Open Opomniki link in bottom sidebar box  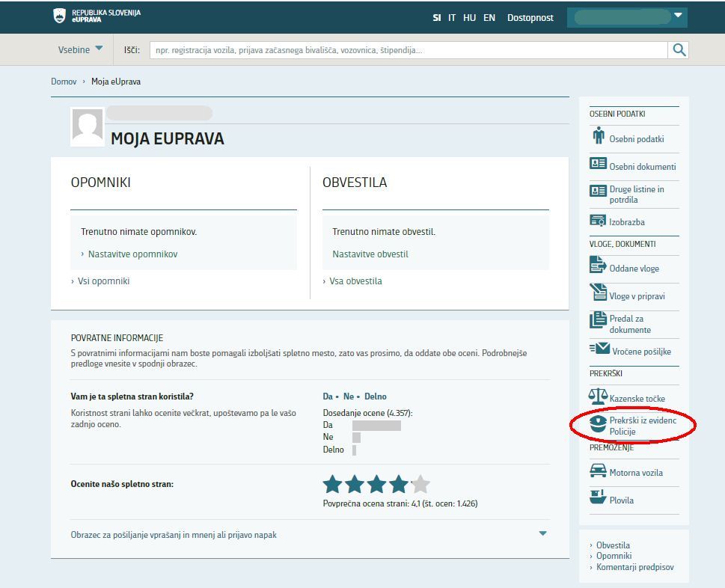click(x=614, y=556)
